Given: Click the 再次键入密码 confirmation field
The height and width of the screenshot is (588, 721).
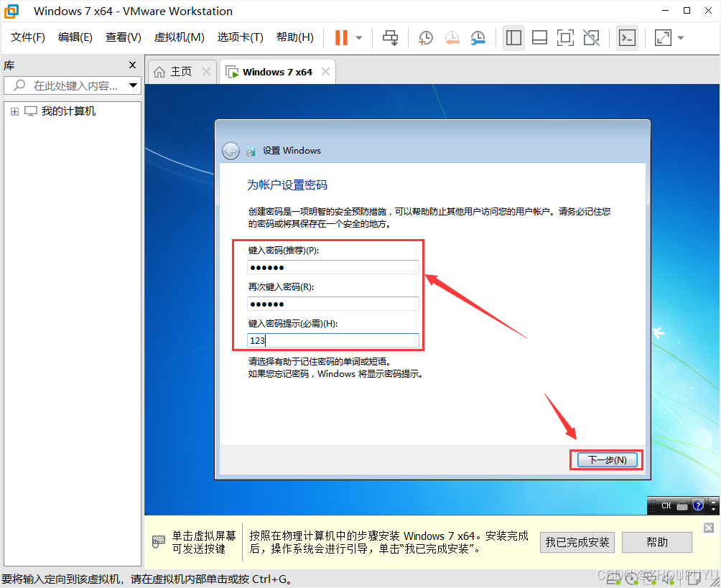Looking at the screenshot, I should coord(333,304).
